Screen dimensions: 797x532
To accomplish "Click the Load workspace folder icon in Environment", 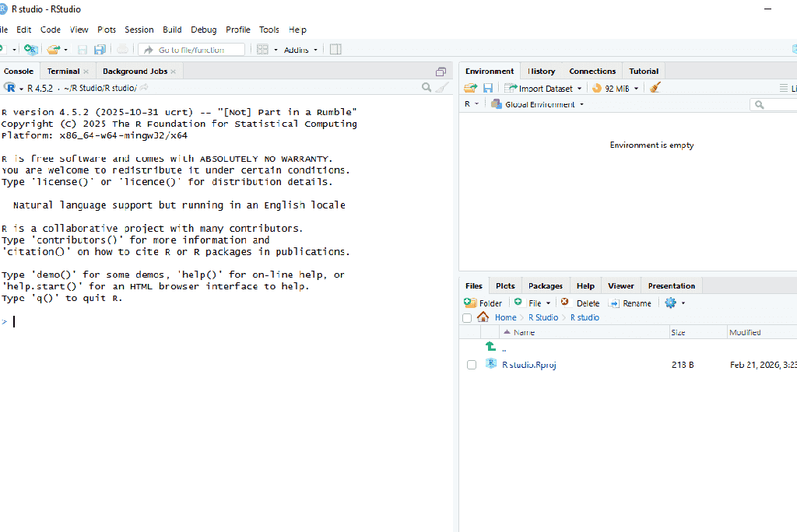I will pyautogui.click(x=470, y=88).
